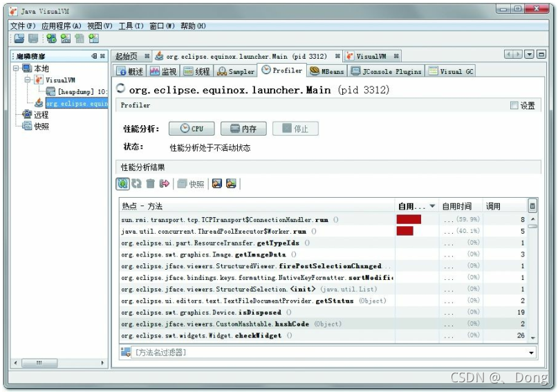Screen dimensions: 558x392
Task: Select the ThreadPoolExecutor$Worker.run row
Action: 323,231
